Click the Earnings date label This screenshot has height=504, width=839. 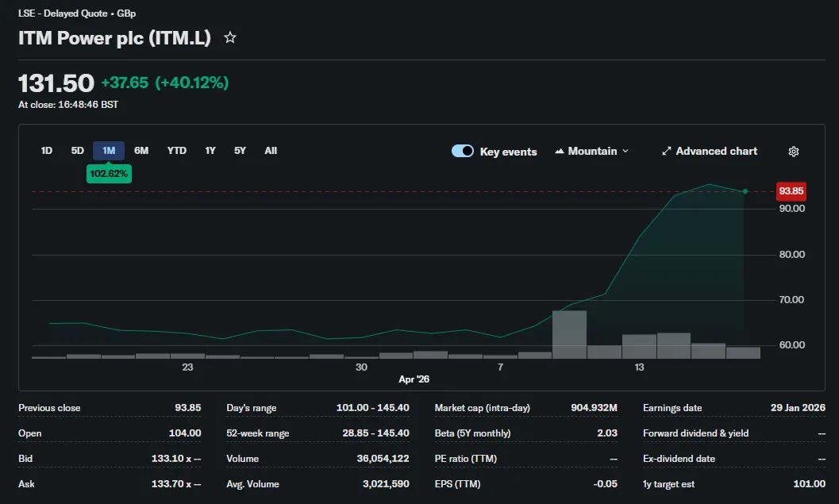click(x=672, y=408)
